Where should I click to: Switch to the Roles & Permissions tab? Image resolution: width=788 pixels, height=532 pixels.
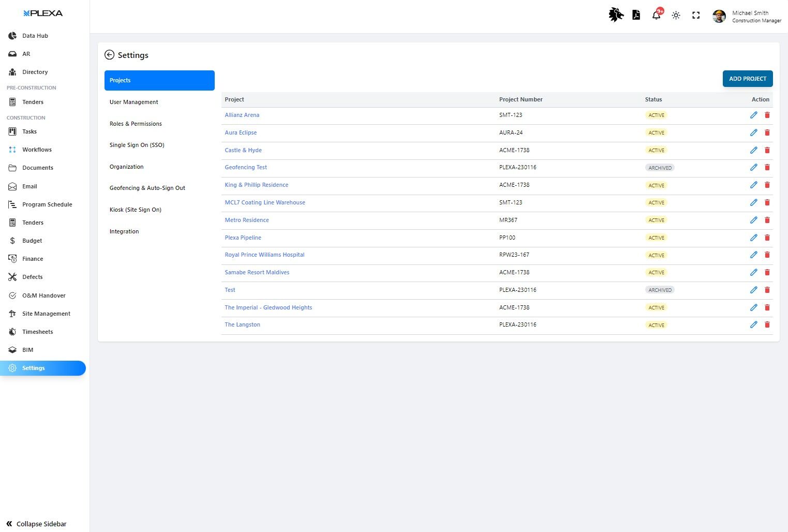(x=136, y=124)
